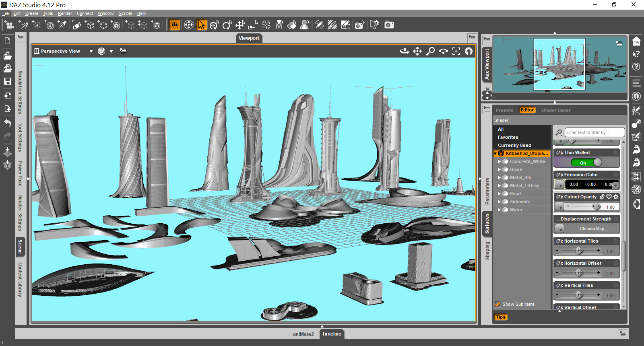Open the Surface Selection tool
The height and width of the screenshot is (346, 644).
292,25
